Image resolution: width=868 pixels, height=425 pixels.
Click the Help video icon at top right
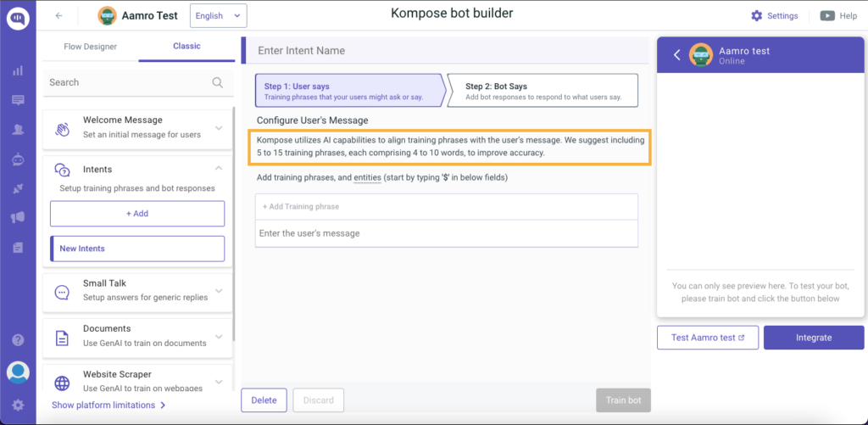pyautogui.click(x=827, y=15)
